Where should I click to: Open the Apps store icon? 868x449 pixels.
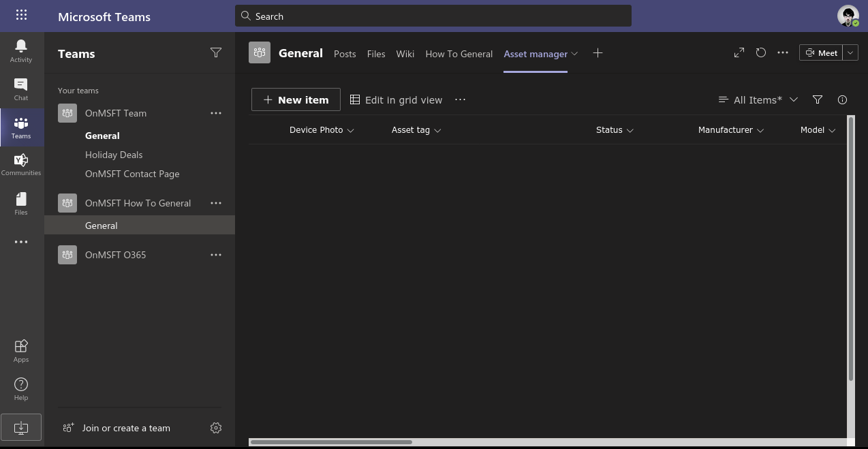21,351
